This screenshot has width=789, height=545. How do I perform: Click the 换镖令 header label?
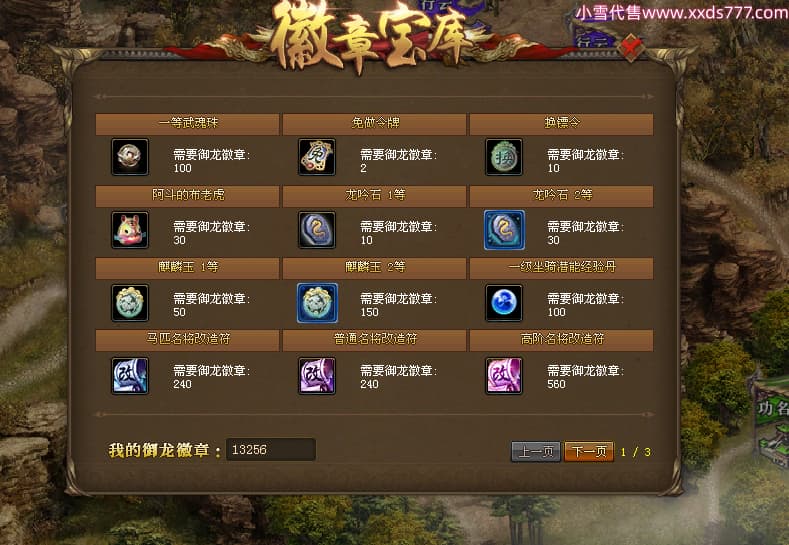(x=562, y=123)
